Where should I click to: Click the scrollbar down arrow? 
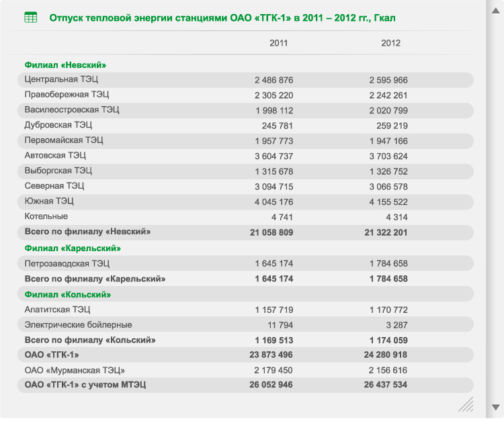495,407
